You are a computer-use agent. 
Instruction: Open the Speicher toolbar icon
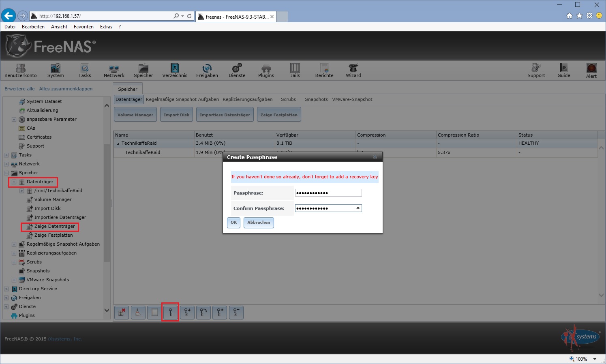(143, 70)
